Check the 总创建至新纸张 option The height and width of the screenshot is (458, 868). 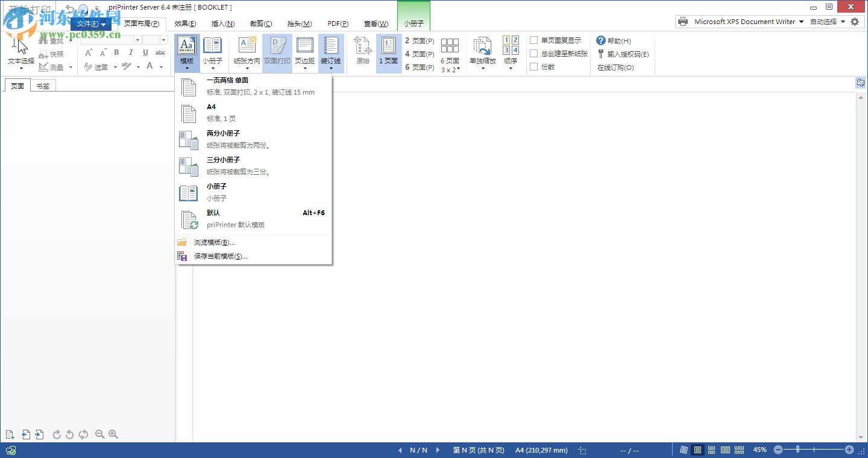(533, 53)
